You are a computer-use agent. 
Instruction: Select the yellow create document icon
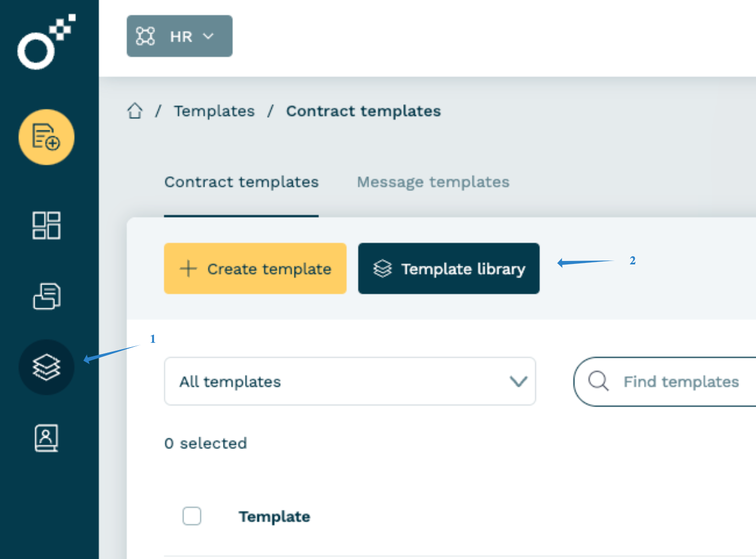point(46,137)
